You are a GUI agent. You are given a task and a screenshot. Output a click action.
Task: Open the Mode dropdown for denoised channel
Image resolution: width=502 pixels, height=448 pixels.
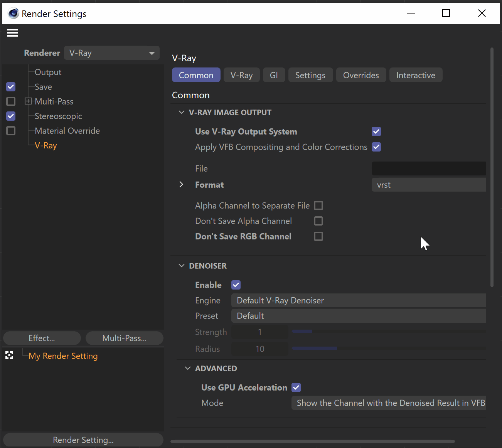click(x=389, y=403)
